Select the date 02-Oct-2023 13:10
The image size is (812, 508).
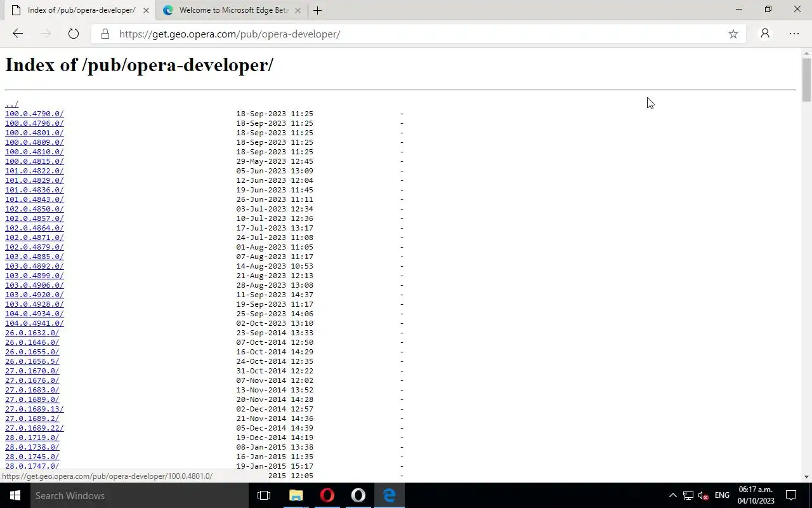coord(275,323)
